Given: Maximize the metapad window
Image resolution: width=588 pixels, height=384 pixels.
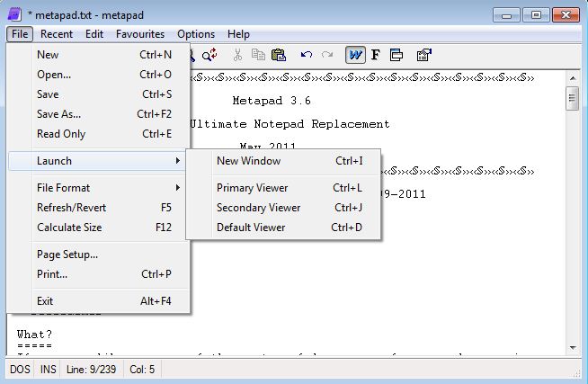Looking at the screenshot, I should pos(536,15).
